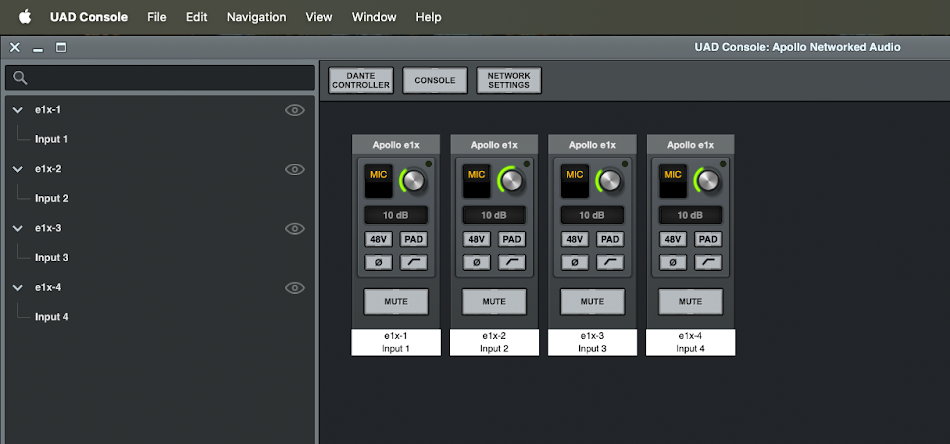This screenshot has height=444, width=950.
Task: Select e1x-1 device in the tree
Action: (x=48, y=110)
